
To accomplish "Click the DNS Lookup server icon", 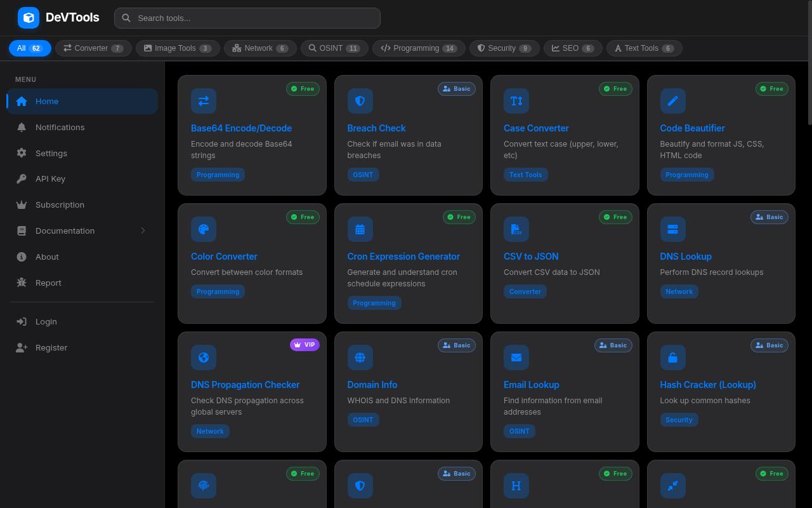I will tap(673, 229).
